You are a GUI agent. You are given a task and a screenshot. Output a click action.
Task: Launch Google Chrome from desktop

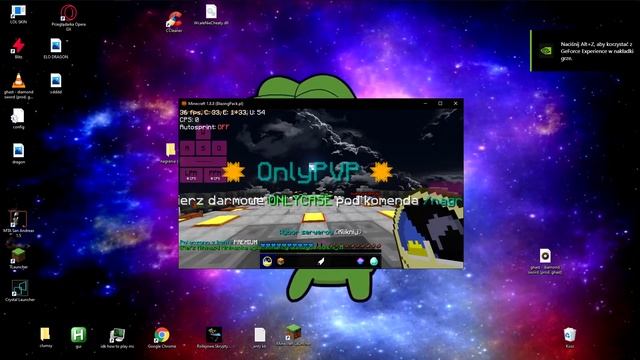tap(162, 338)
